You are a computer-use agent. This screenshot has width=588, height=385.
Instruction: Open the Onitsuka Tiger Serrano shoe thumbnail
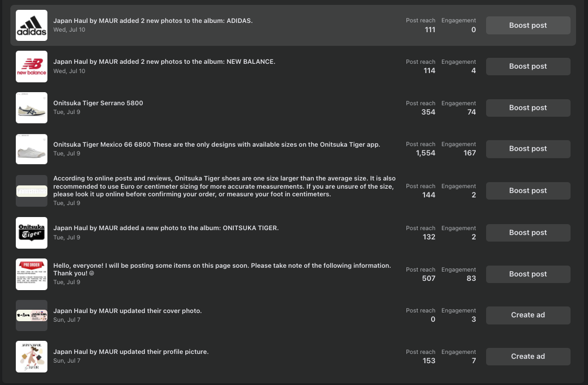tap(32, 108)
